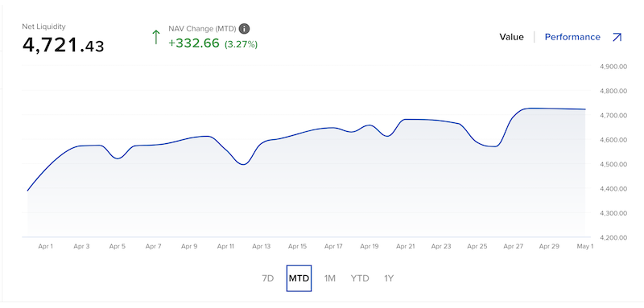This screenshot has width=644, height=308.
Task: Click the green up arrow NAV indicator
Action: tap(155, 37)
